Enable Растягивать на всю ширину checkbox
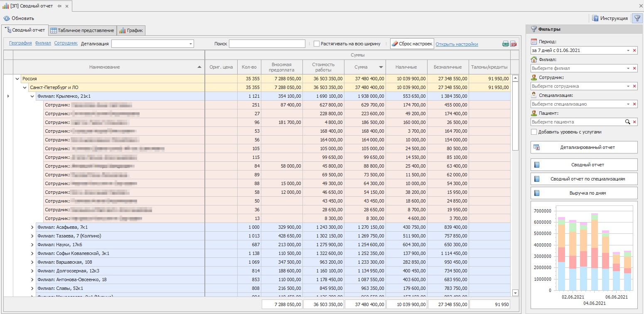 pyautogui.click(x=317, y=44)
